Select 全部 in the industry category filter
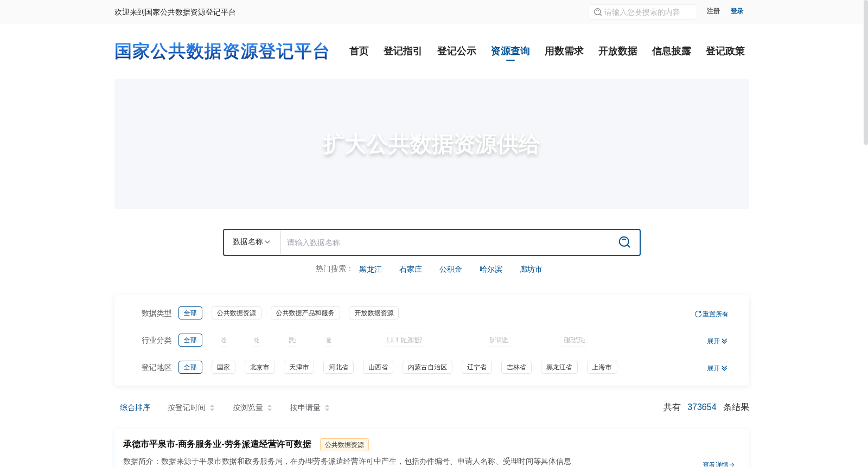 click(x=190, y=340)
